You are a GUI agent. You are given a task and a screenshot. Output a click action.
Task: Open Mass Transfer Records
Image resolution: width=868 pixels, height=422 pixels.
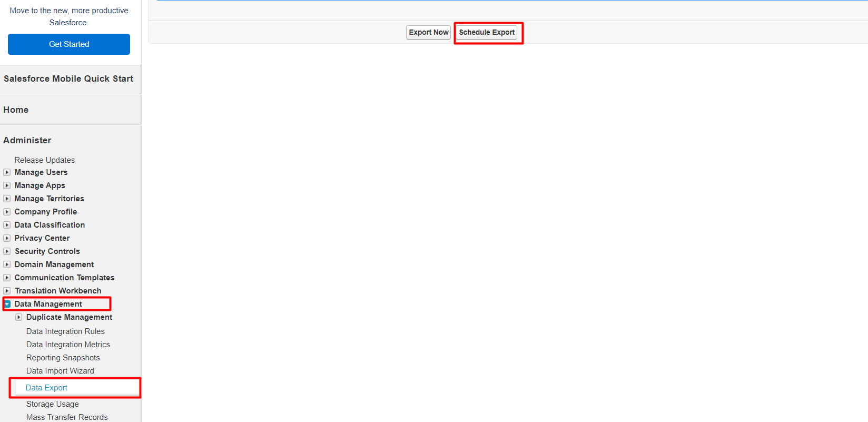pyautogui.click(x=67, y=417)
